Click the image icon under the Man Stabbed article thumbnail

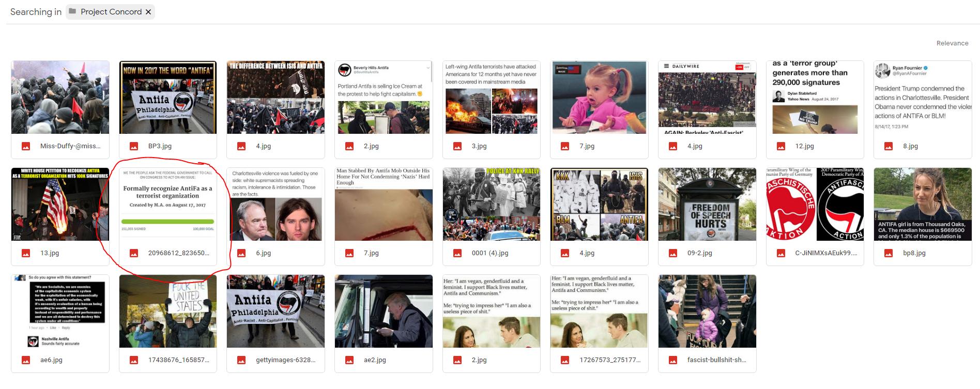349,253
